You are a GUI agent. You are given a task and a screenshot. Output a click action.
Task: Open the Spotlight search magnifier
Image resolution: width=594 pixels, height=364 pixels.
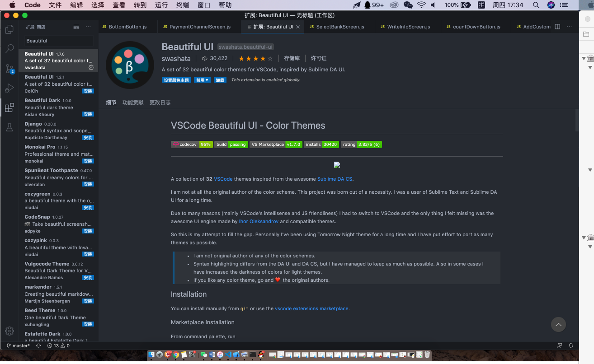(x=536, y=5)
